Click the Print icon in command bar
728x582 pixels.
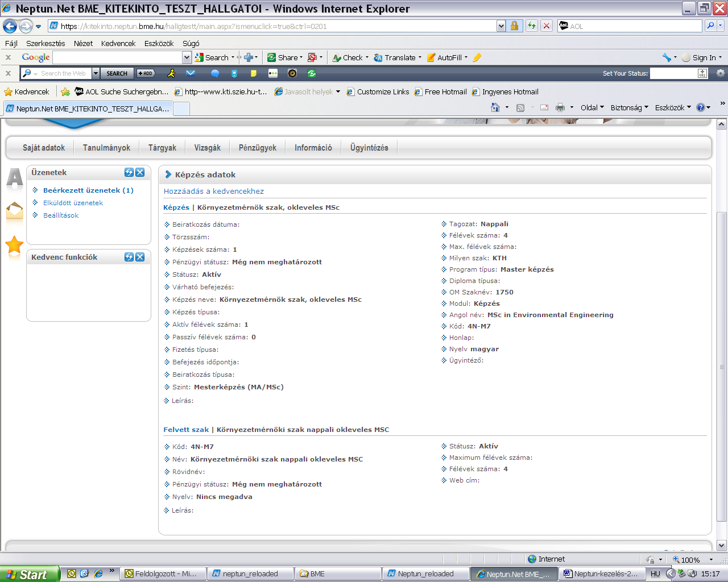click(x=560, y=107)
